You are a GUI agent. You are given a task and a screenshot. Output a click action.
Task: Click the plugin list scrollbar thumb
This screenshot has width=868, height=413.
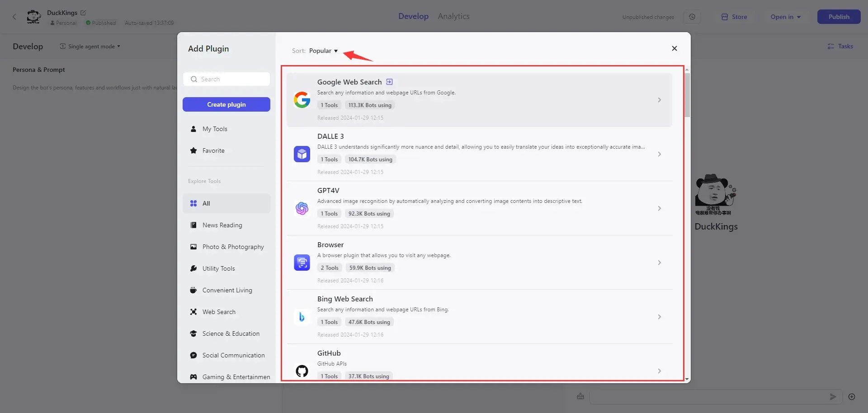[687, 95]
